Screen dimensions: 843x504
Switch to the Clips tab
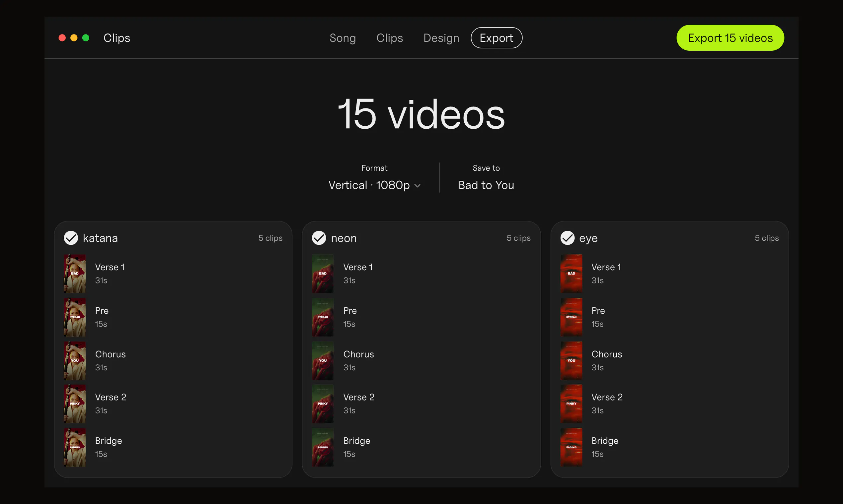coord(390,38)
